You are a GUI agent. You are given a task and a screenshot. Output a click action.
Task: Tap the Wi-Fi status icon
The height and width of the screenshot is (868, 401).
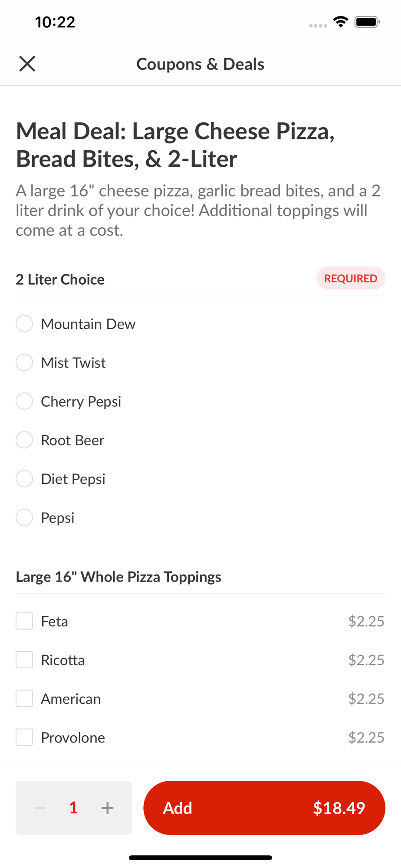point(341,22)
